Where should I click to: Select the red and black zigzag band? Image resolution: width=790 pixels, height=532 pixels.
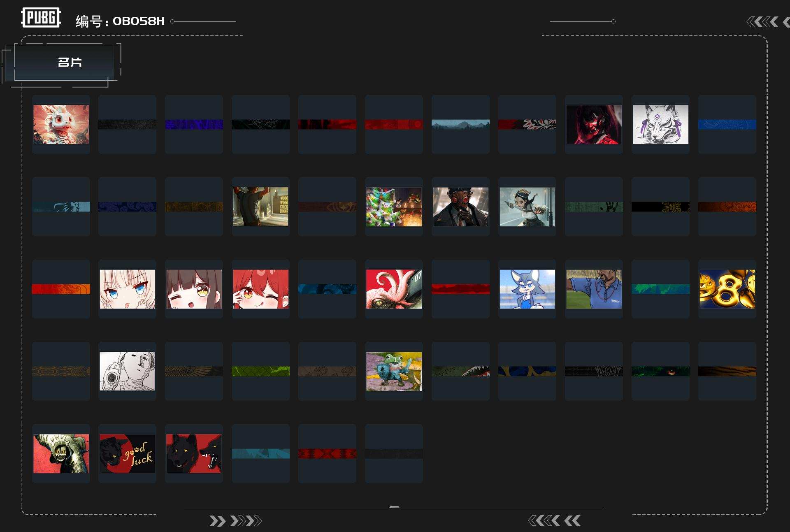[x=328, y=453]
